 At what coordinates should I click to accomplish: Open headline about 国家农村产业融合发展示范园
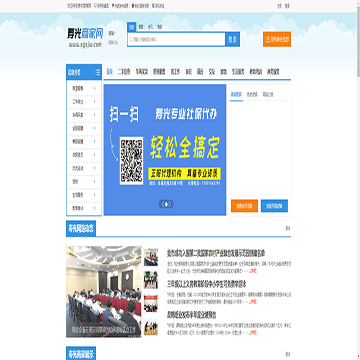click(x=216, y=253)
